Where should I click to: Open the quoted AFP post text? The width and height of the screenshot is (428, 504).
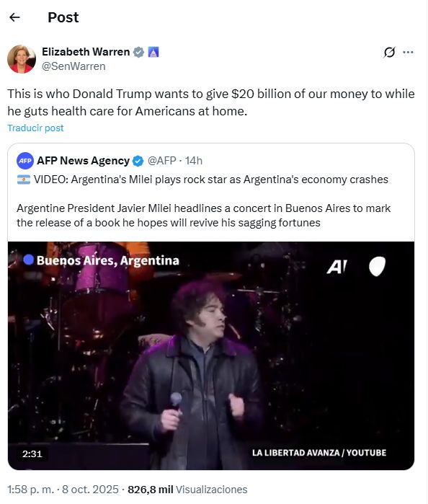[203, 201]
